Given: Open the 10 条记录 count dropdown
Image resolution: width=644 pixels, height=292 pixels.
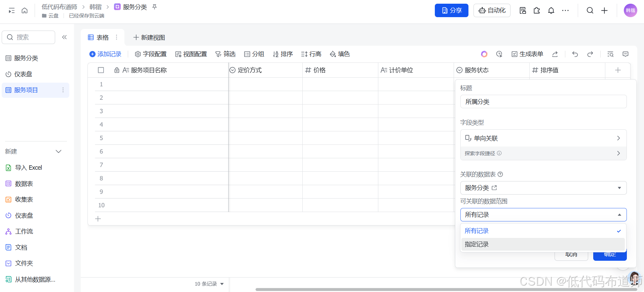Looking at the screenshot, I should (x=209, y=284).
